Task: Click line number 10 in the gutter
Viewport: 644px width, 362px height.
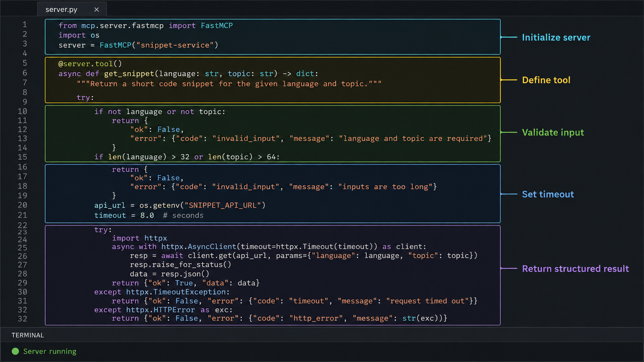Action: [22, 112]
